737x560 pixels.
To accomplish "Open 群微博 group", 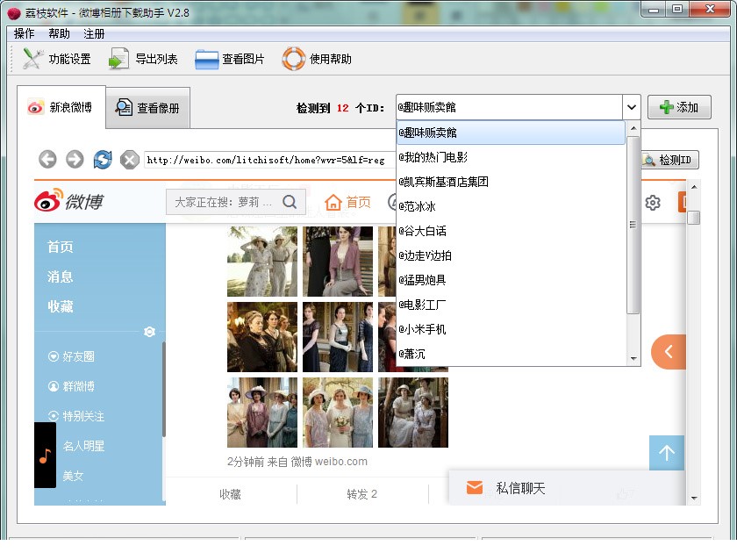I will pyautogui.click(x=71, y=386).
